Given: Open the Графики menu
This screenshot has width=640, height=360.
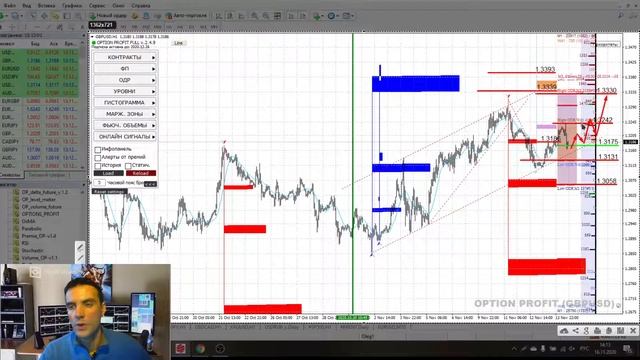Looking at the screenshot, I should coord(72,6).
